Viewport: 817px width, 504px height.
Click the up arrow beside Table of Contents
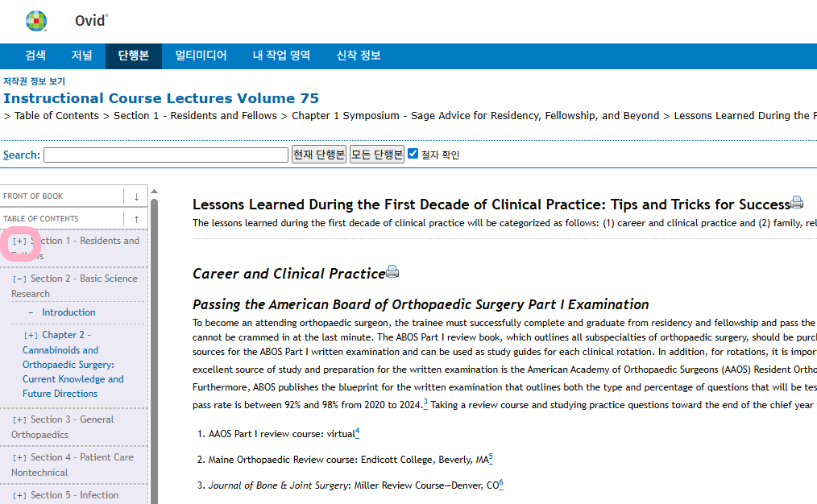136,219
